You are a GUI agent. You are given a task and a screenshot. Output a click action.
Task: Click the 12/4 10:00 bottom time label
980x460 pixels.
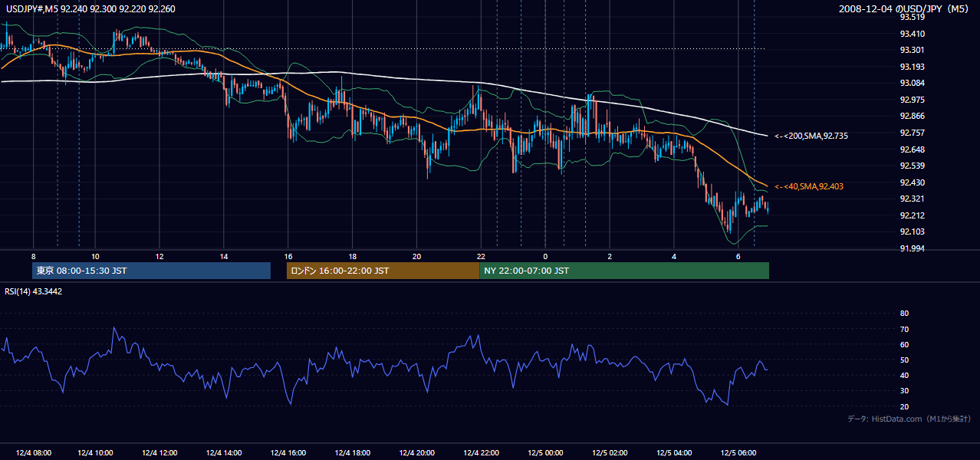(96, 453)
